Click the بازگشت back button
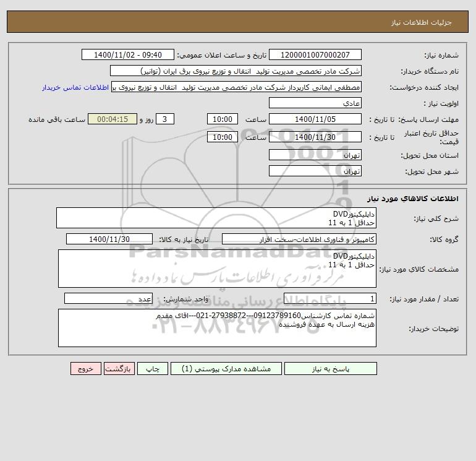 coord(119,369)
